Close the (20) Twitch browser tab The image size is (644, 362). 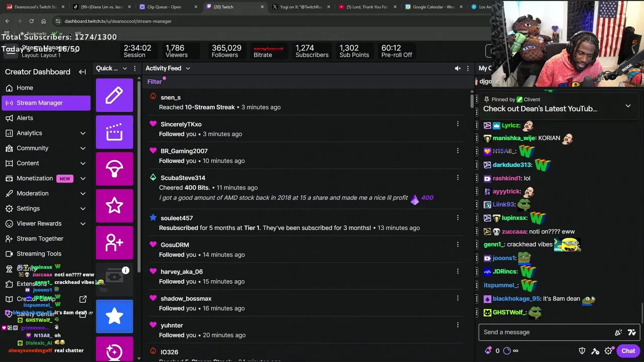coord(262,7)
